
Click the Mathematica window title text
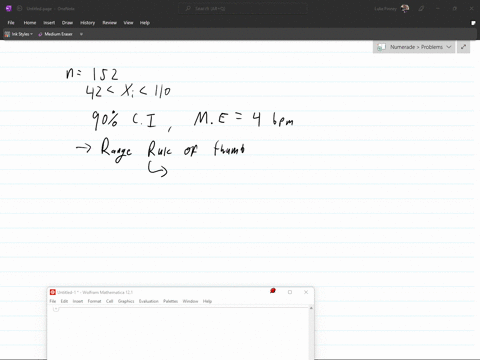coord(95,292)
